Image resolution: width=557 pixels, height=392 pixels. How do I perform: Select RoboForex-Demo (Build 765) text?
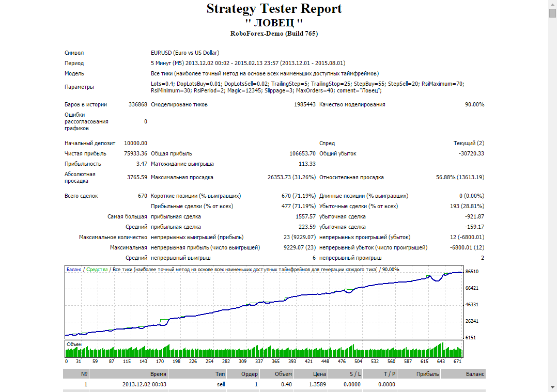point(274,34)
